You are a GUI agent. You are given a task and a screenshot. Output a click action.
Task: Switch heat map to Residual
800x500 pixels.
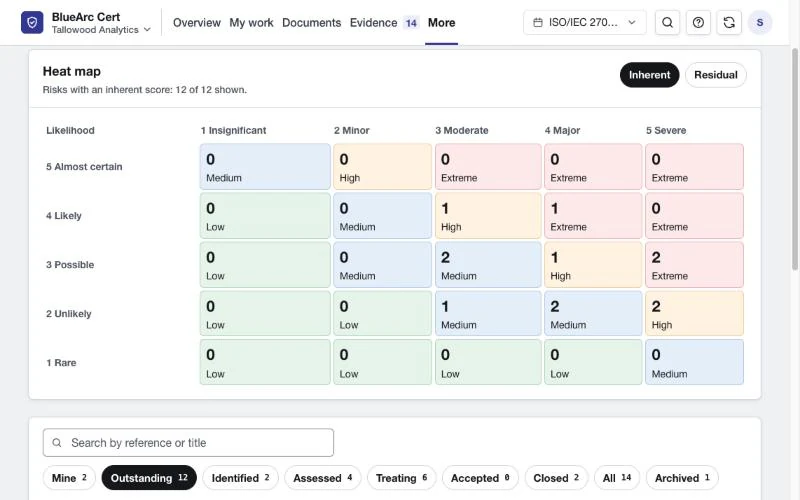coord(715,75)
